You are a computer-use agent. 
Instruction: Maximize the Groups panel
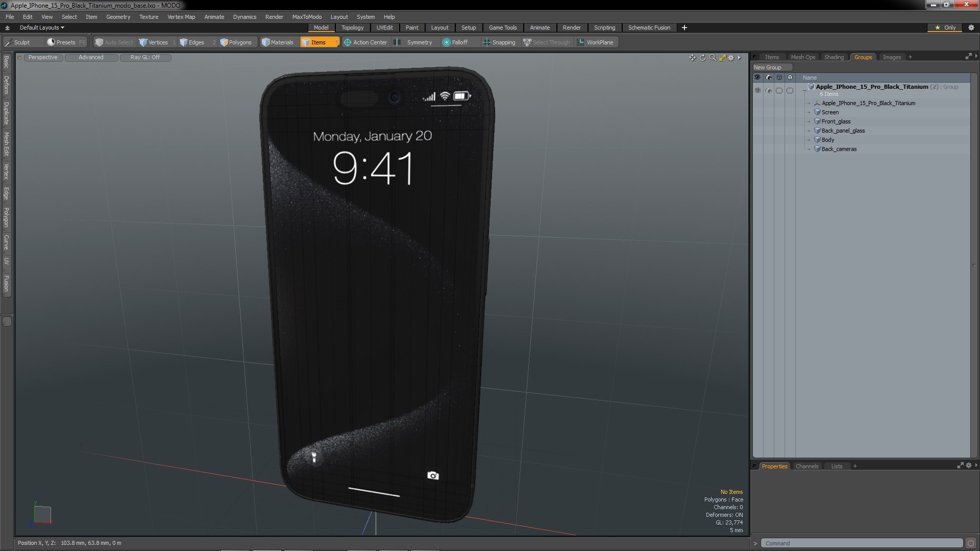pos(968,57)
